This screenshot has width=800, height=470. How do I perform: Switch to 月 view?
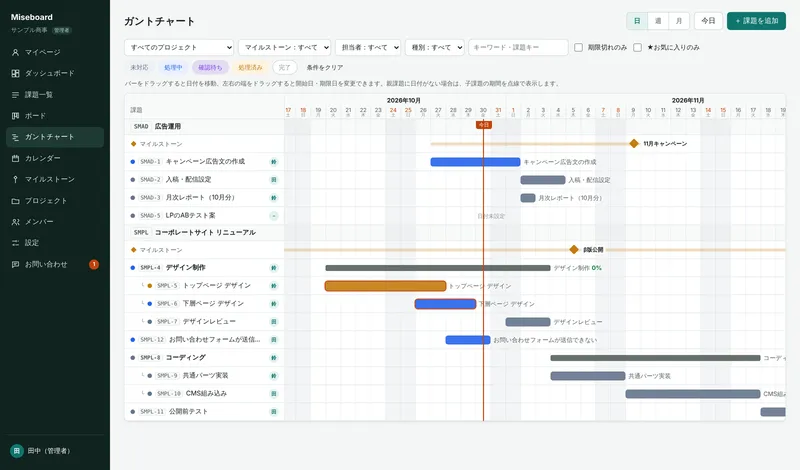coord(679,21)
